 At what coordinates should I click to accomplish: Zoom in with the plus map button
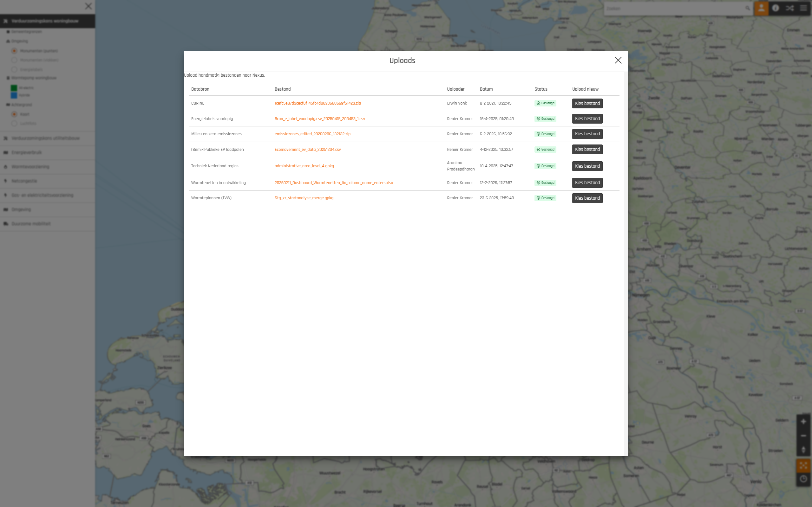click(x=803, y=421)
